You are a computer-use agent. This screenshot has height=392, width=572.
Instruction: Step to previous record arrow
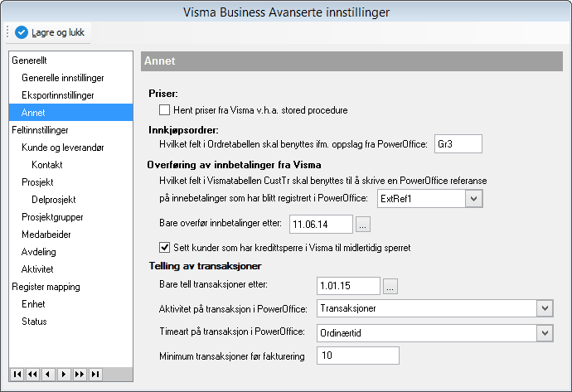pyautogui.click(x=48, y=374)
